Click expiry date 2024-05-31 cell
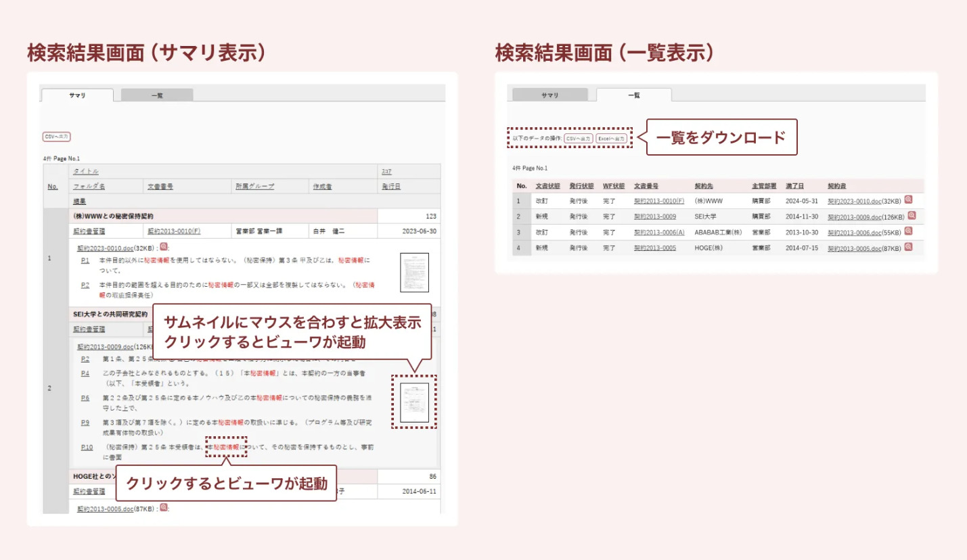This screenshot has width=967, height=560. [802, 201]
